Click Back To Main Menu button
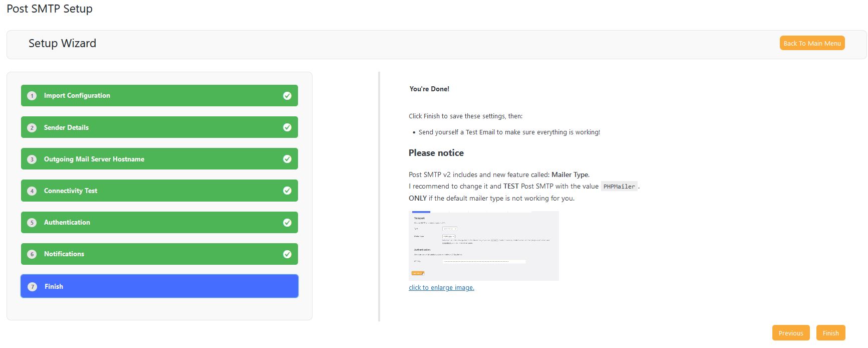 812,43
